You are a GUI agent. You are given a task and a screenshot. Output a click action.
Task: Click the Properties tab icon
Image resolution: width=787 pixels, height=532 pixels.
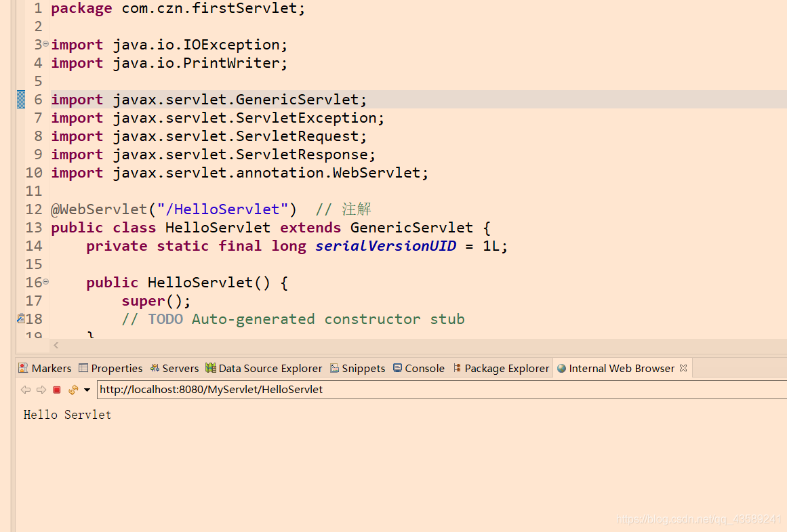point(83,368)
